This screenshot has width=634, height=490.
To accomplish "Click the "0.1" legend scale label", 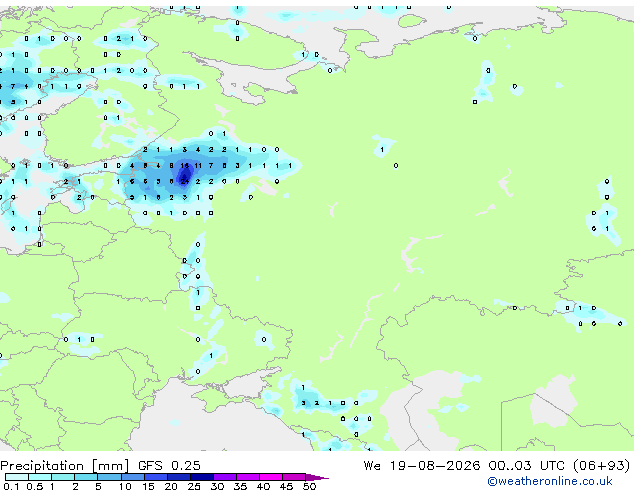I will pyautogui.click(x=11, y=486).
